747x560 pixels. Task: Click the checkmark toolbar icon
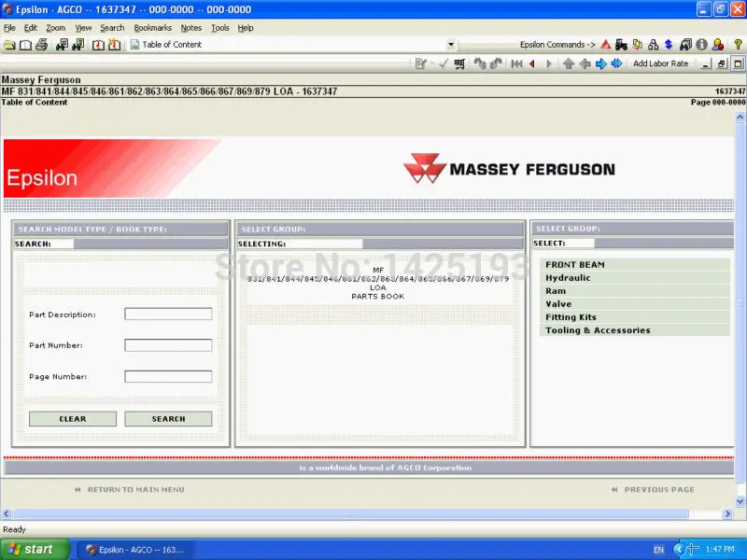pos(444,63)
